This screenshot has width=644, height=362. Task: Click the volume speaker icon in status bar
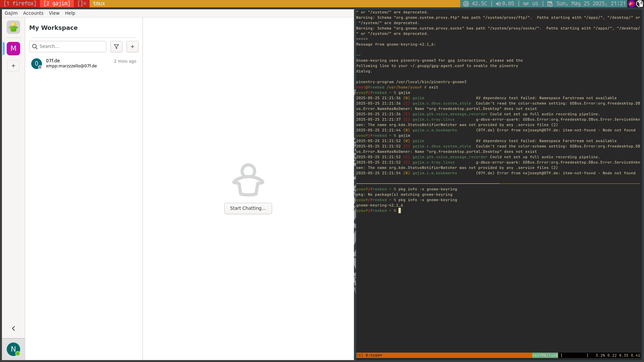pos(498,4)
